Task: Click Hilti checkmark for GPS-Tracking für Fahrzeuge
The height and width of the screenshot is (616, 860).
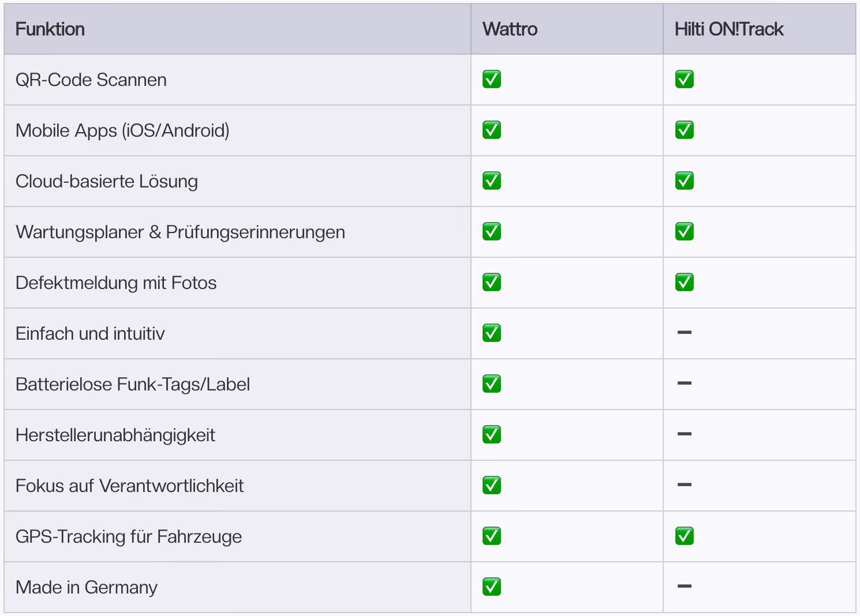Action: (x=685, y=536)
